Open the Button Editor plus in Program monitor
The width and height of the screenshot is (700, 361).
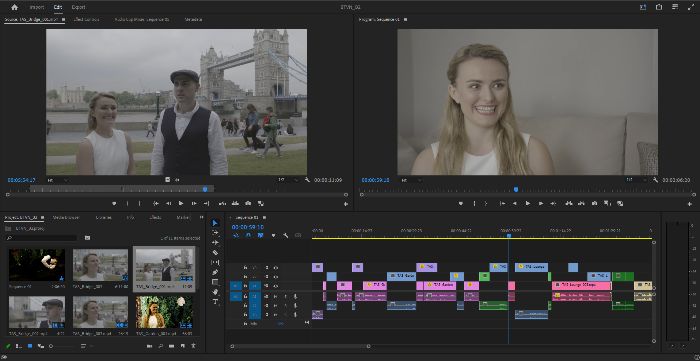(691, 204)
